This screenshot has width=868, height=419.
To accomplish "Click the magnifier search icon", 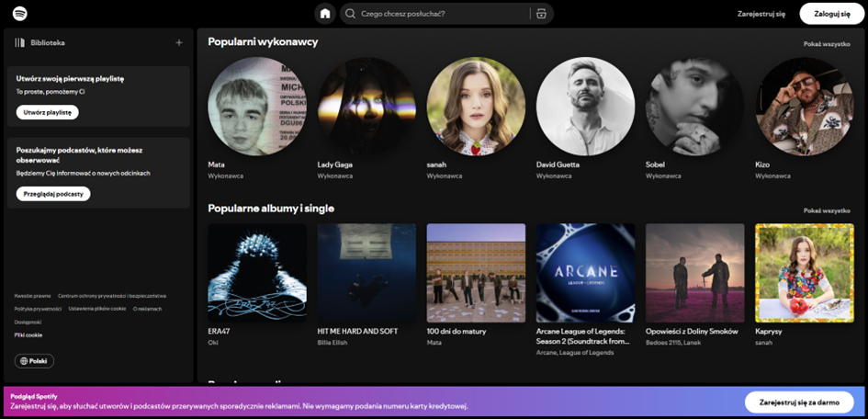I will [x=350, y=14].
